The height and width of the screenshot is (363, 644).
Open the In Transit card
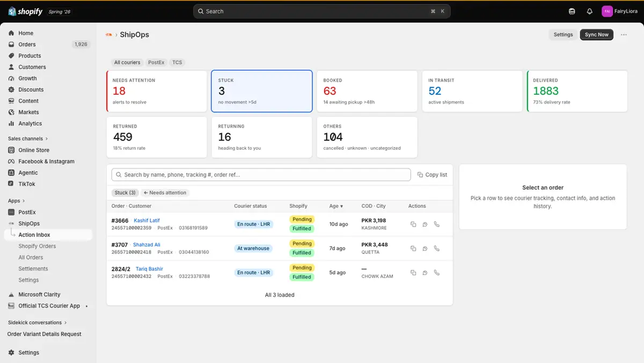(472, 91)
